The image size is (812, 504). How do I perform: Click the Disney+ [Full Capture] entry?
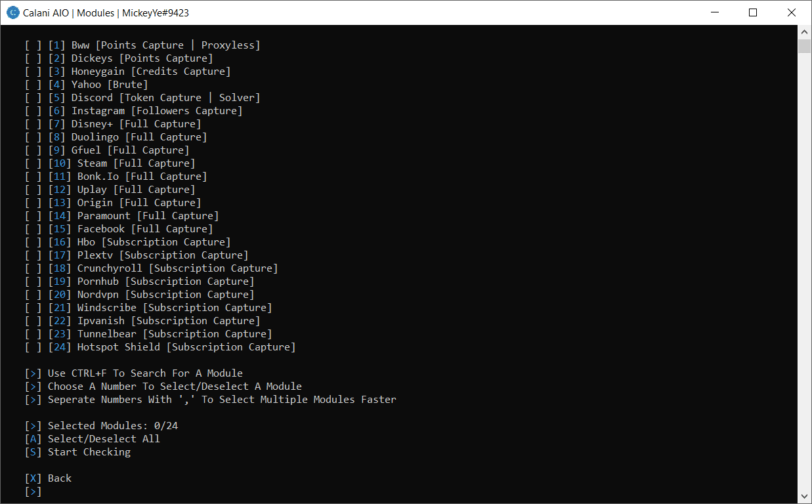tap(136, 124)
